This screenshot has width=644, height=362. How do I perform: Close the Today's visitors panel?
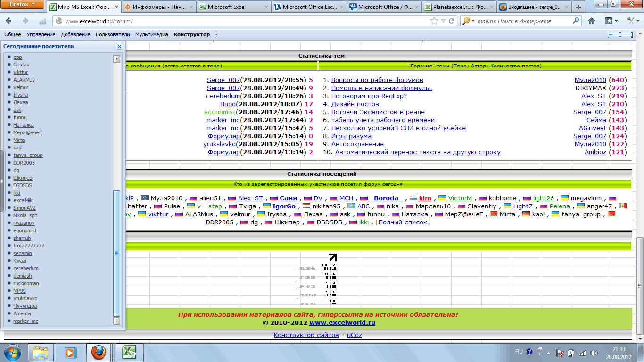[119, 46]
